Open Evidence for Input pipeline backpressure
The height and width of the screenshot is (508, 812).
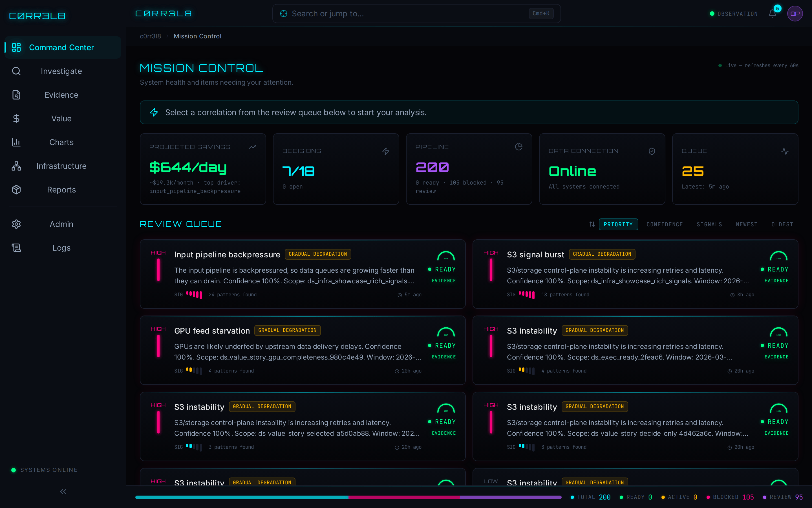[443, 281]
